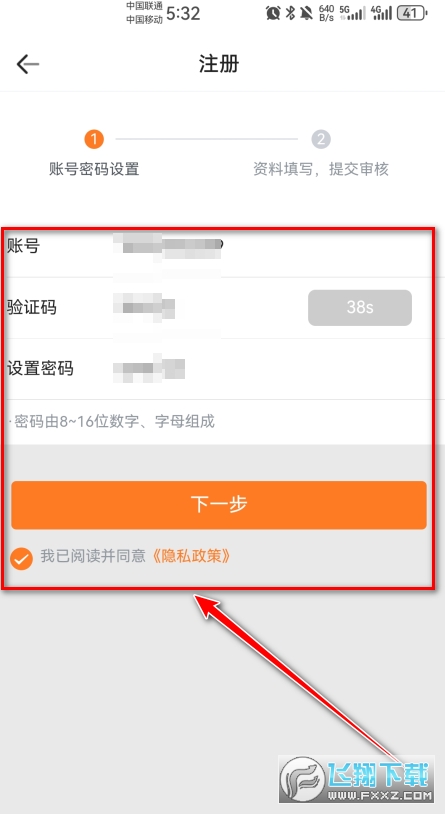Focus the 设置密码 input field
Viewport: 445px width, 815px height.
pyautogui.click(x=218, y=369)
